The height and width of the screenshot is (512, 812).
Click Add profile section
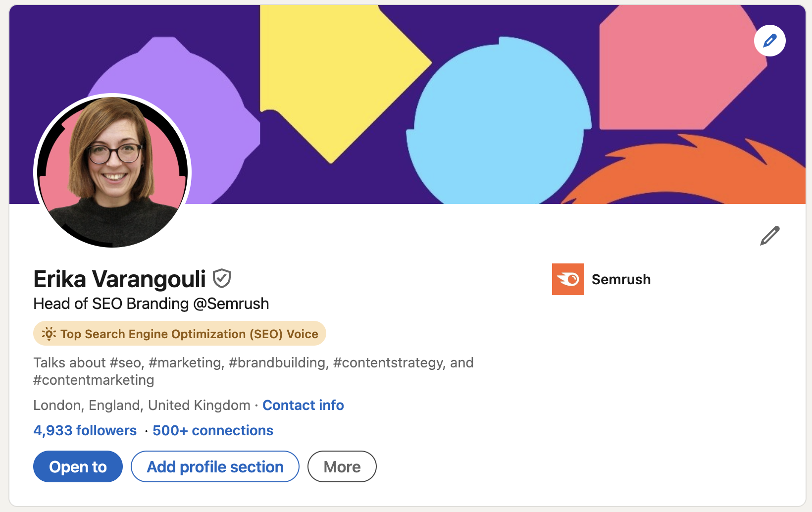coord(215,466)
